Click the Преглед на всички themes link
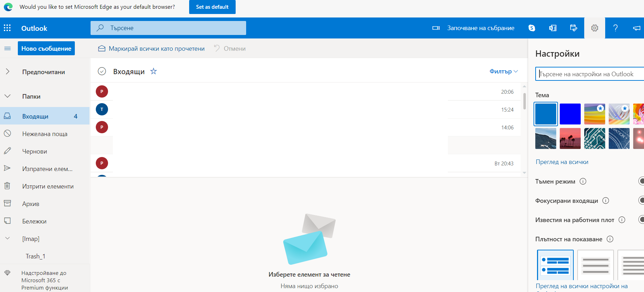 coord(562,162)
